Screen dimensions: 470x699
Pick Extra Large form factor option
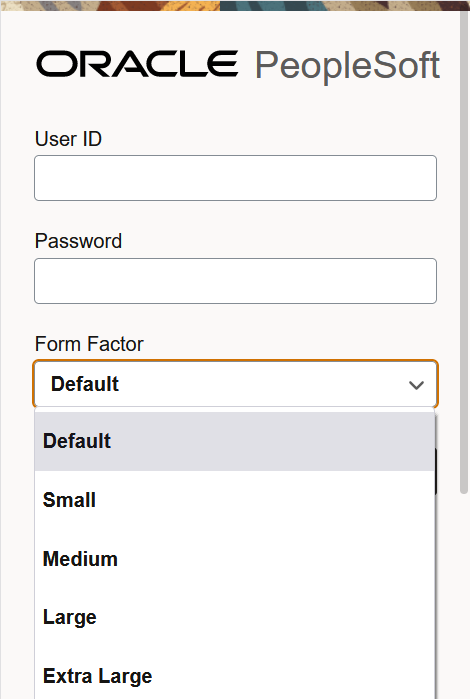click(235, 676)
